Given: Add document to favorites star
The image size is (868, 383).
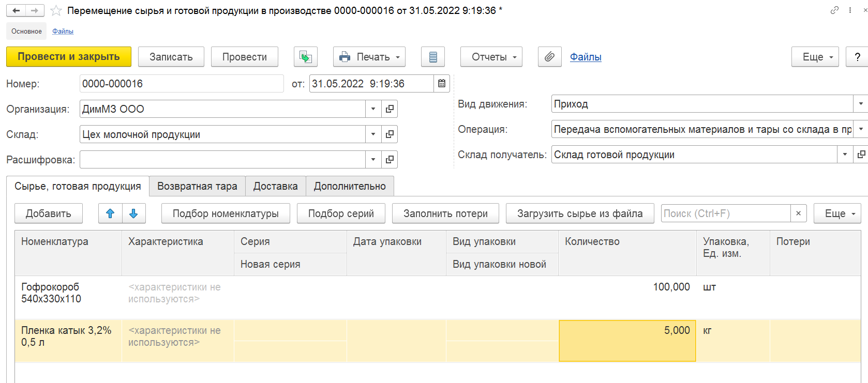Looking at the screenshot, I should (x=56, y=11).
